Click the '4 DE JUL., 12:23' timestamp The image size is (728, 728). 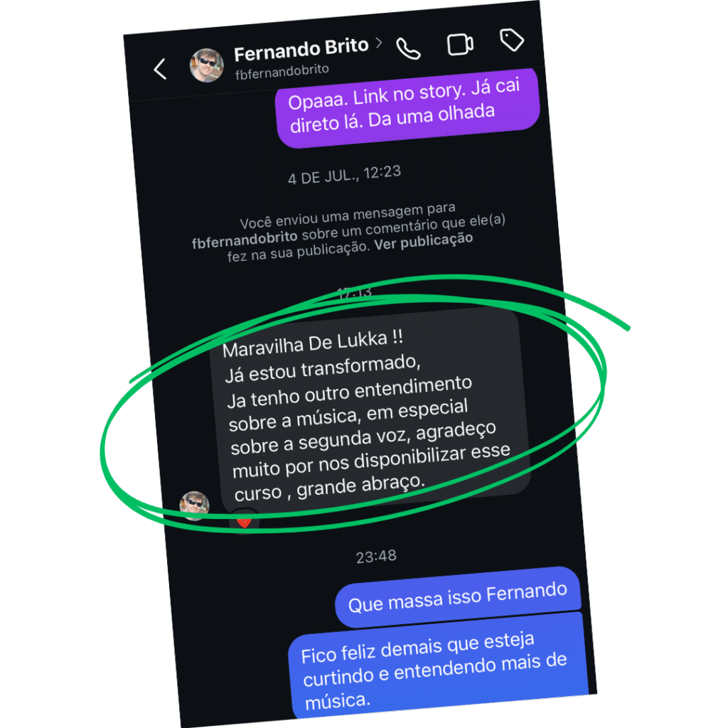point(344,175)
